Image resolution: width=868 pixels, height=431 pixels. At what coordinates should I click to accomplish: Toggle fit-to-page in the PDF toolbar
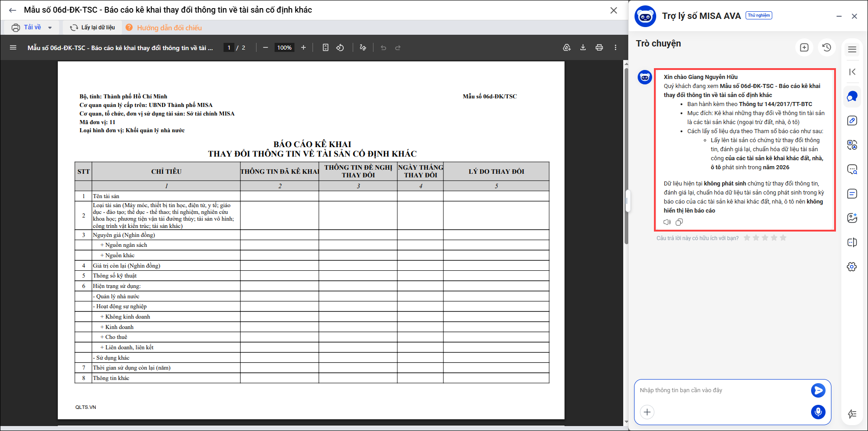(326, 47)
